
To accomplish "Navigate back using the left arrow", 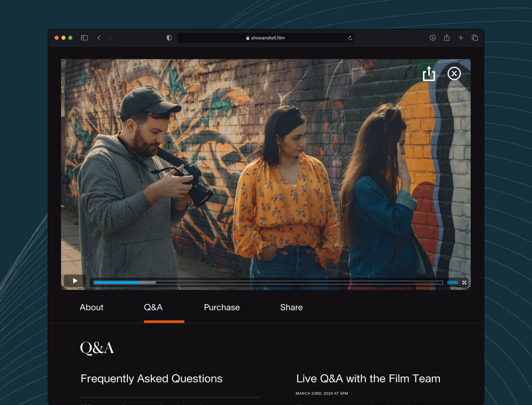I will (x=99, y=37).
